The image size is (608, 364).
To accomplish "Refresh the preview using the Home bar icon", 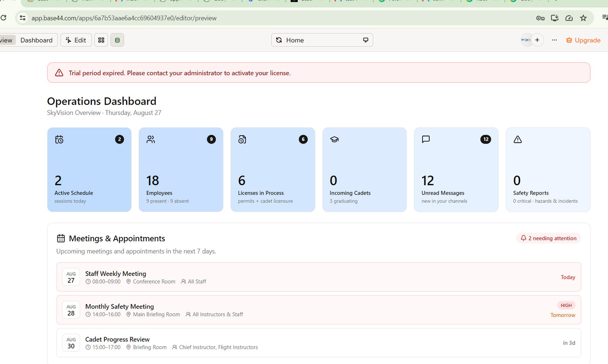I will (279, 40).
